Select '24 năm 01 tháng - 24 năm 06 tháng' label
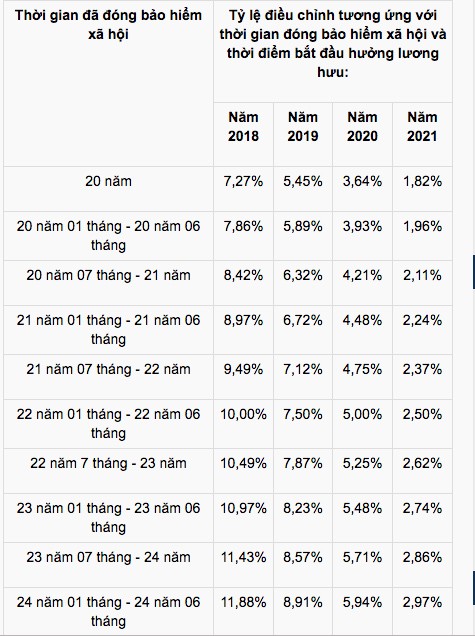Image resolution: width=475 pixels, height=636 pixels. (108, 611)
